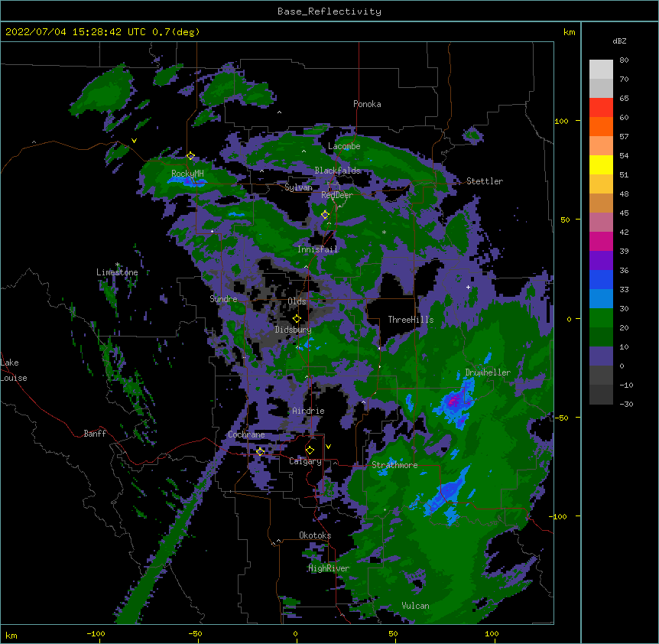This screenshot has width=659, height=644.
Task: Click the yellow V marker east of Calgary
Action: tap(328, 447)
